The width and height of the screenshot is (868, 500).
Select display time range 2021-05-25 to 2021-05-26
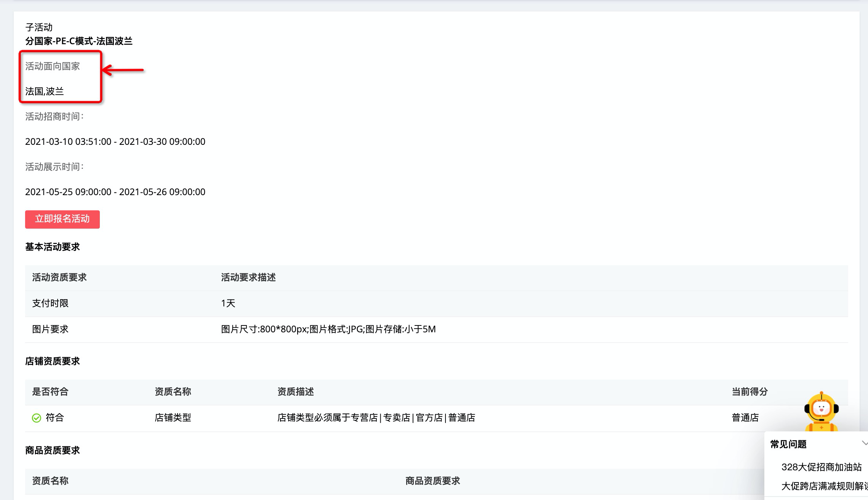(x=115, y=192)
